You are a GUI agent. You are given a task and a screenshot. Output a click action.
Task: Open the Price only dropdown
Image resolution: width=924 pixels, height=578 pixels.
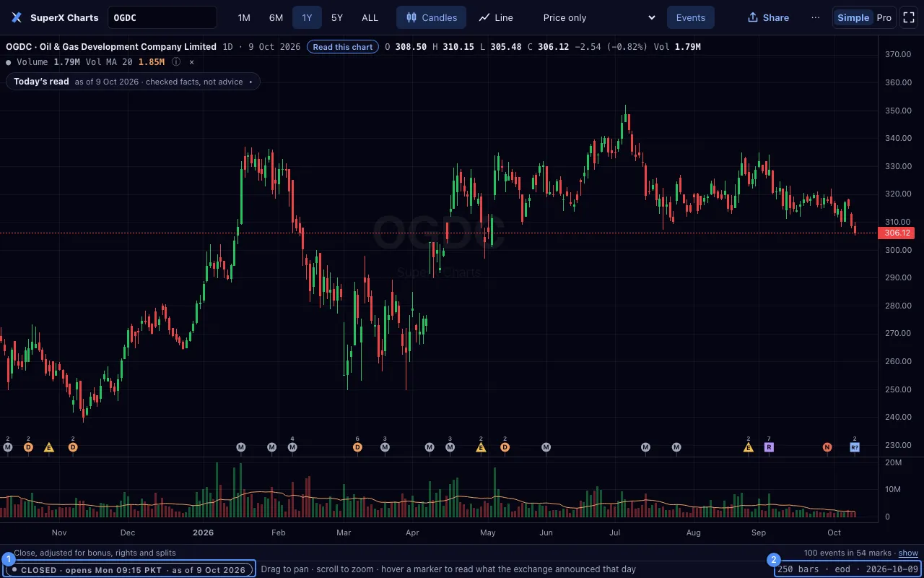tap(599, 17)
